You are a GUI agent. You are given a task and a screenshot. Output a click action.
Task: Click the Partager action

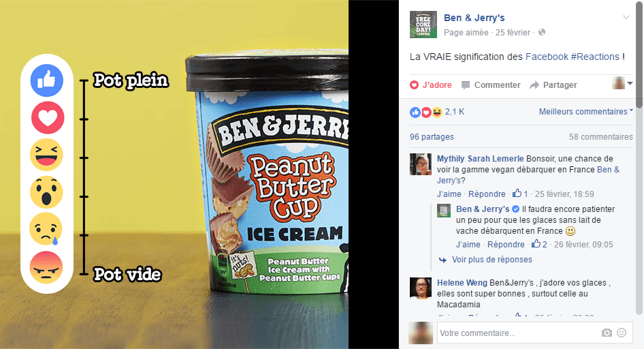pyautogui.click(x=553, y=85)
